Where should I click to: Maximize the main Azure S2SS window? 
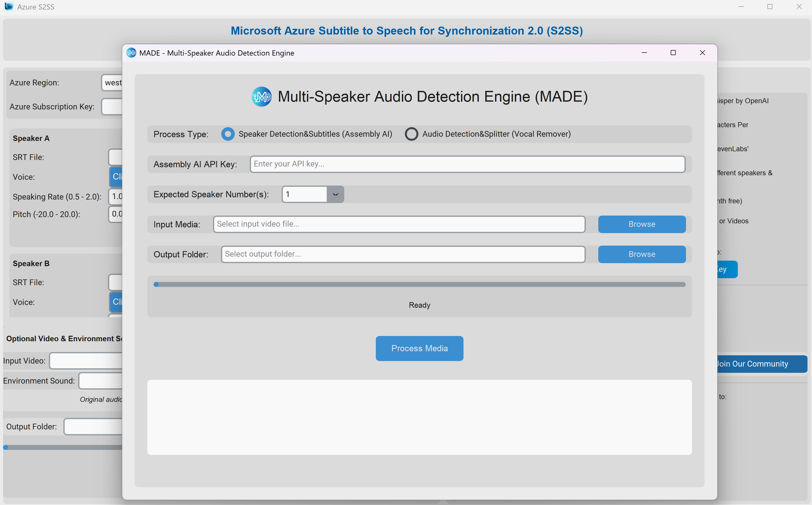[x=770, y=7]
